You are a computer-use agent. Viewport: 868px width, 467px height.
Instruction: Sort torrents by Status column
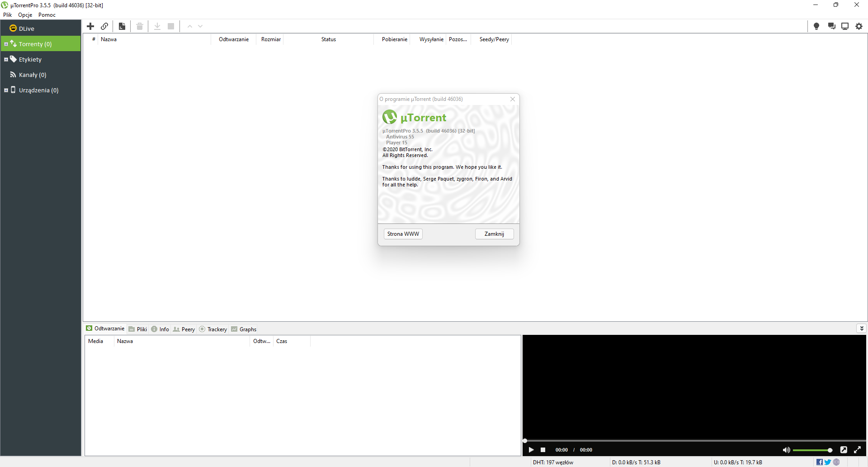click(x=329, y=39)
